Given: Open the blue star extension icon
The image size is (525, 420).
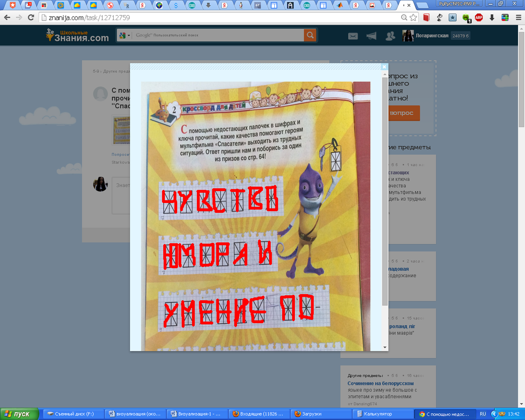Looking at the screenshot, I should (x=453, y=18).
